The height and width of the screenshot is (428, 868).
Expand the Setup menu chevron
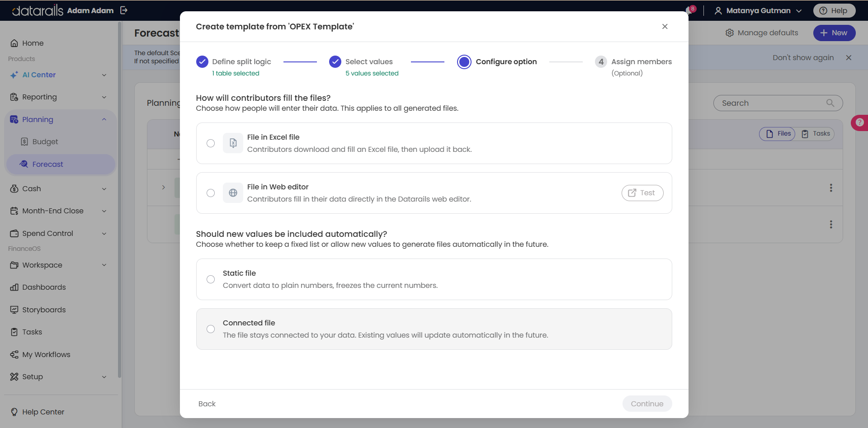click(104, 377)
